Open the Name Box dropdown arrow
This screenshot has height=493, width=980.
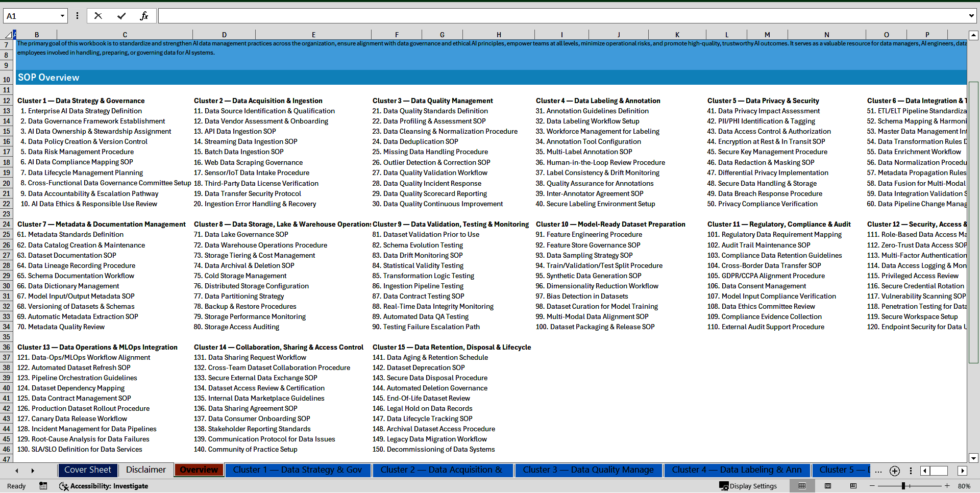[x=63, y=15]
